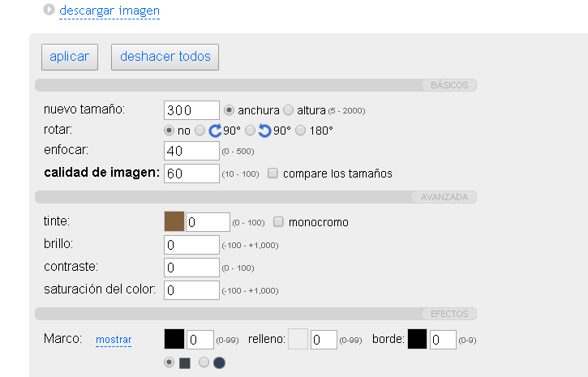Focus the calidad de imagen input field

191,174
